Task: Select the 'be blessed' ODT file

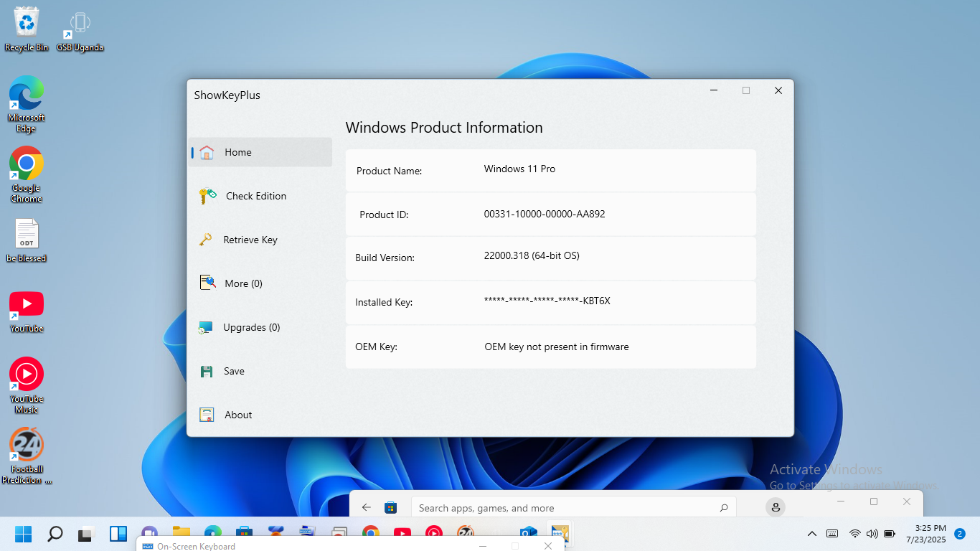Action: click(x=27, y=240)
